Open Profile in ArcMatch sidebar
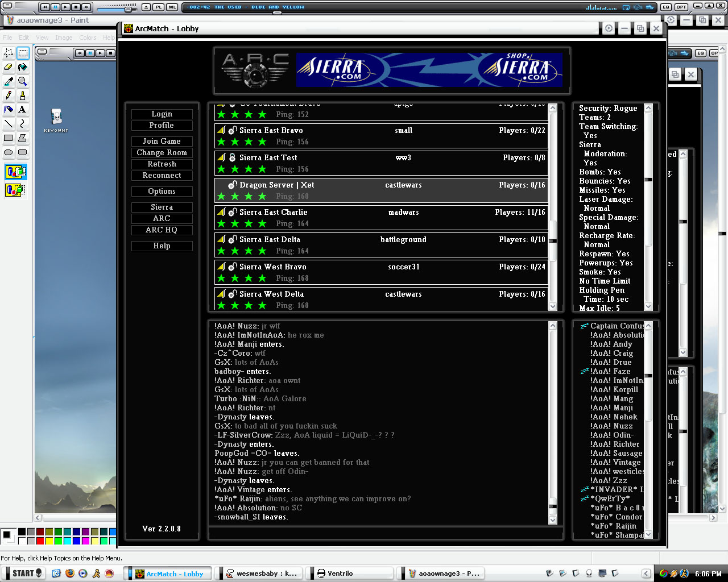The height and width of the screenshot is (582, 728). click(x=162, y=126)
